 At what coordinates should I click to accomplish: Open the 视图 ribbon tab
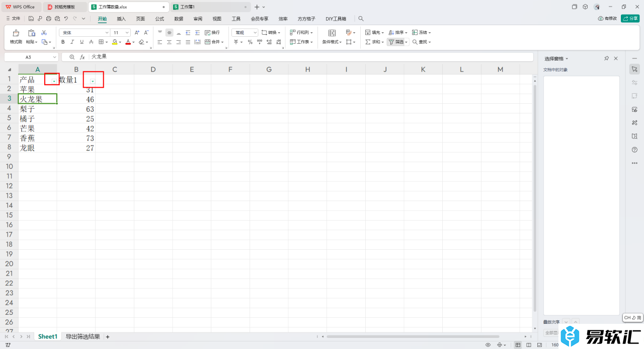[217, 19]
